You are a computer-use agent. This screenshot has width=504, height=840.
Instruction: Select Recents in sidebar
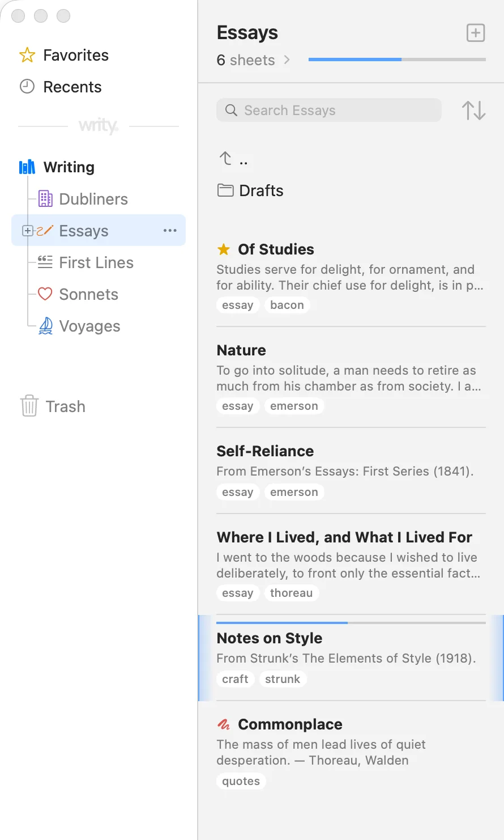(x=72, y=87)
